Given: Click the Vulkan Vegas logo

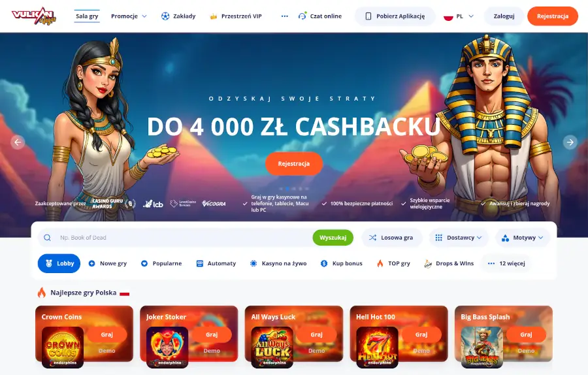Looking at the screenshot, I should [x=34, y=16].
